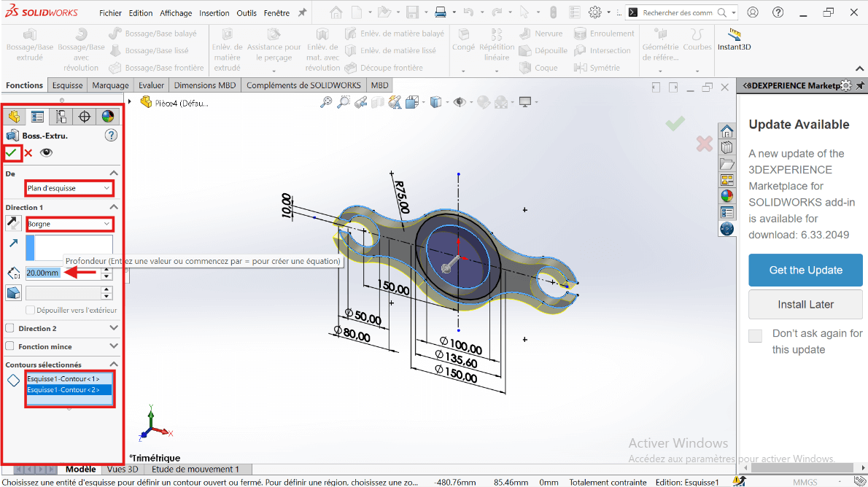Open the DimXpertManager crosshair tab icon

pyautogui.click(x=85, y=117)
